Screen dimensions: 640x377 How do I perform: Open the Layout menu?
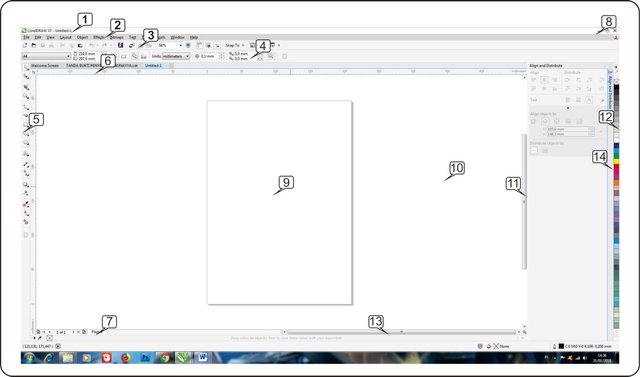[x=65, y=37]
